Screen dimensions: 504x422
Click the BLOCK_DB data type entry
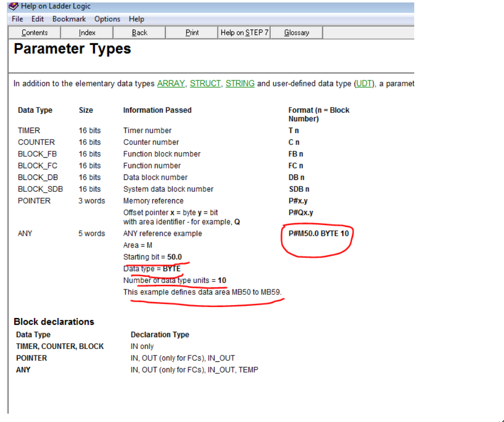[38, 177]
